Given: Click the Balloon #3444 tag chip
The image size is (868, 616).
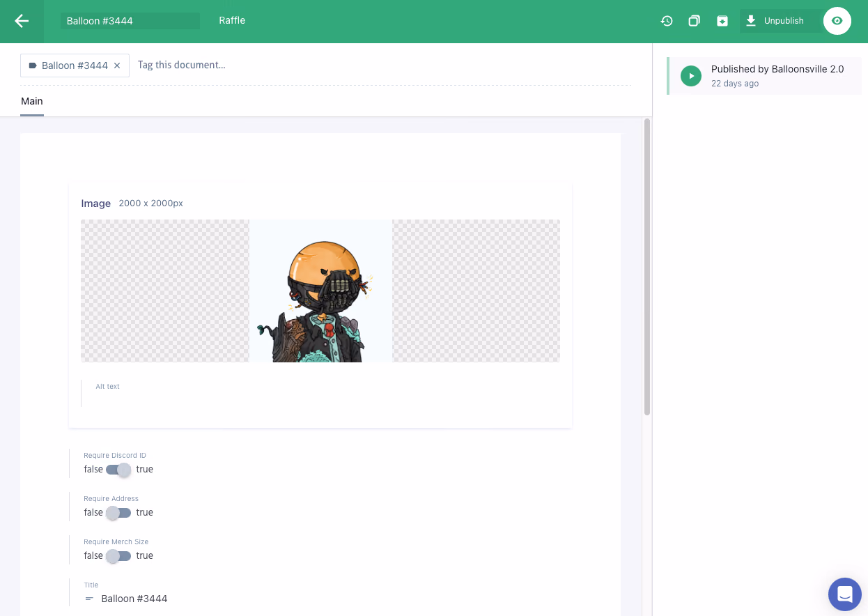Looking at the screenshot, I should pos(75,66).
